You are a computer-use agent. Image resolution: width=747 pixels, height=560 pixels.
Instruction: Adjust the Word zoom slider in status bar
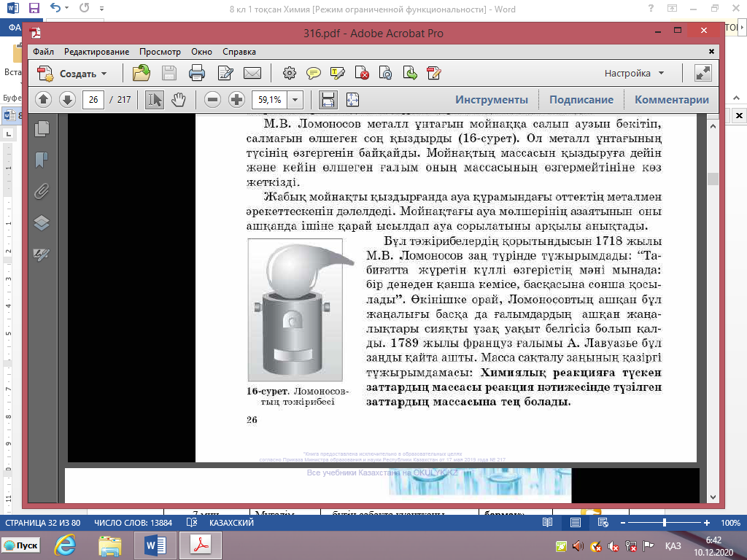click(x=664, y=523)
